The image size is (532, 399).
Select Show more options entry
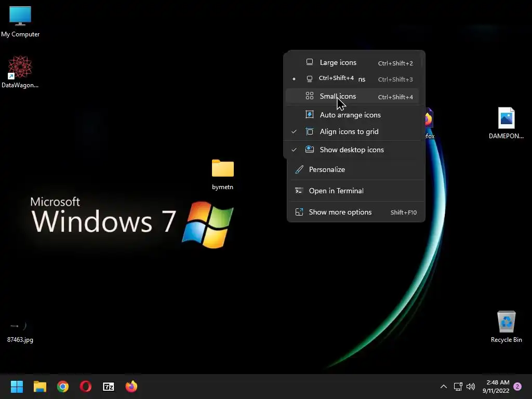pyautogui.click(x=356, y=212)
